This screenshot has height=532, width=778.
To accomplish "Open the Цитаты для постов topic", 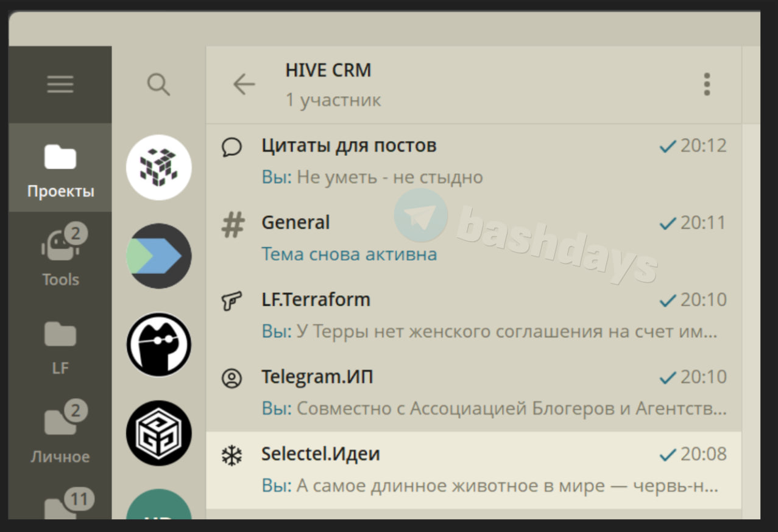I will click(x=474, y=162).
